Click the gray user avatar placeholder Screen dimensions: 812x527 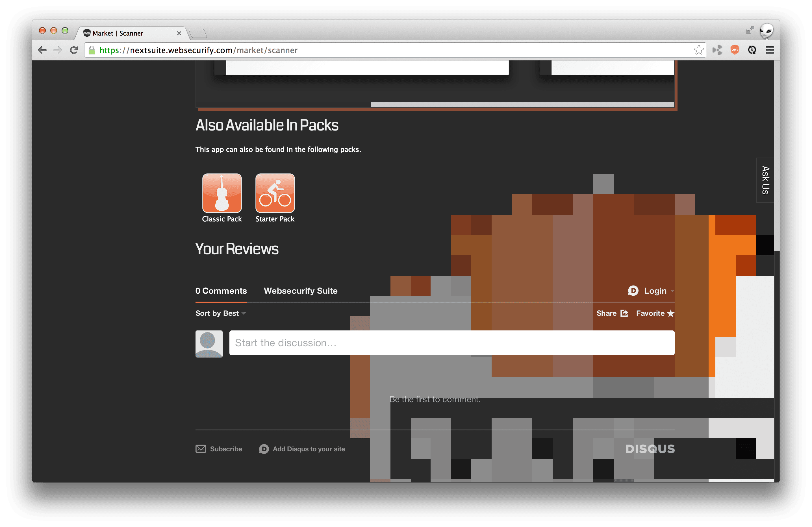209,343
